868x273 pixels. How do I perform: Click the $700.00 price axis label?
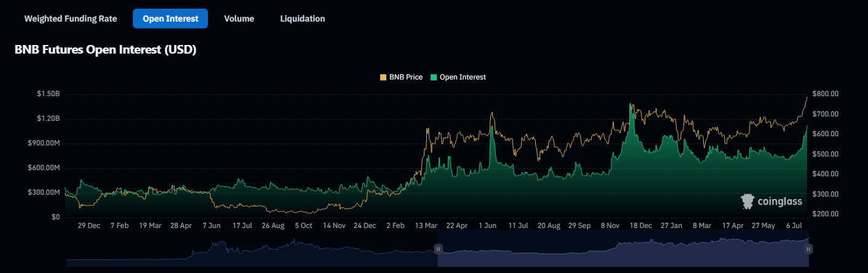point(826,114)
